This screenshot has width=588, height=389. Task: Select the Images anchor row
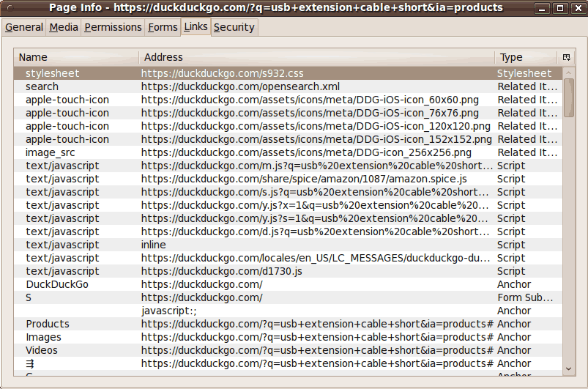(288, 337)
